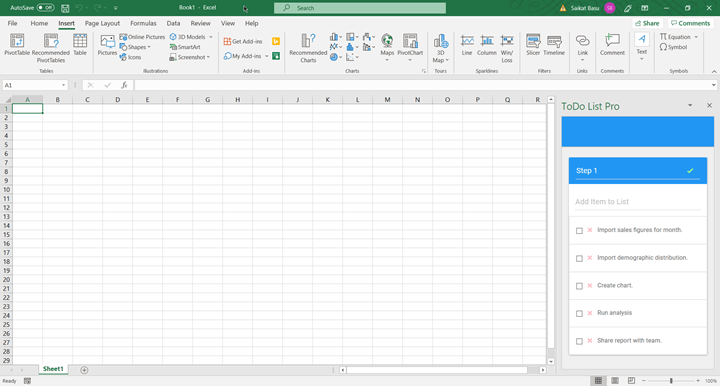The width and height of the screenshot is (720, 386).
Task: Collapse the ribbon with chevron
Action: (x=714, y=72)
